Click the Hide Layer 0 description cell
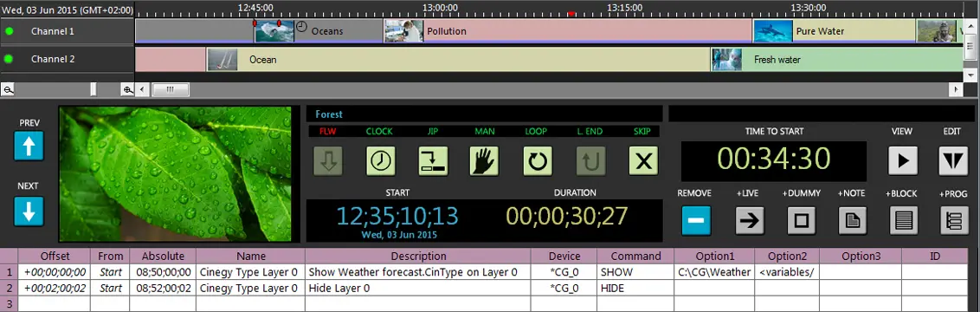 point(418,289)
